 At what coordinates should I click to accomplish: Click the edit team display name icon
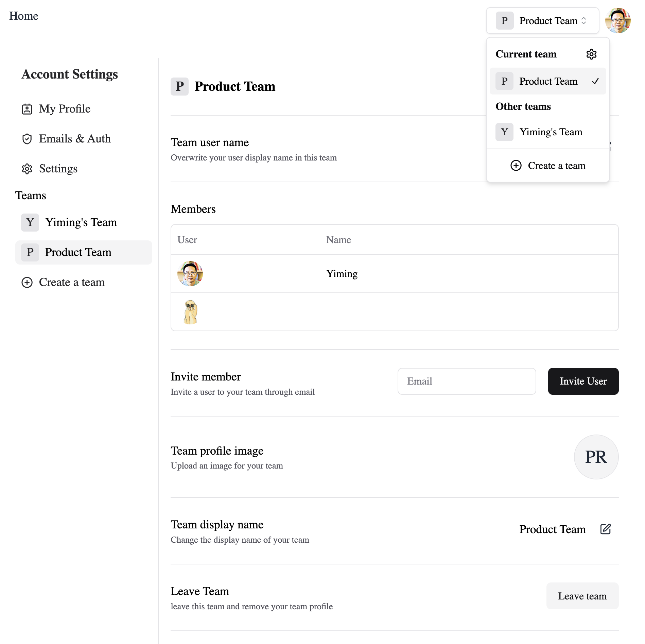click(x=605, y=529)
